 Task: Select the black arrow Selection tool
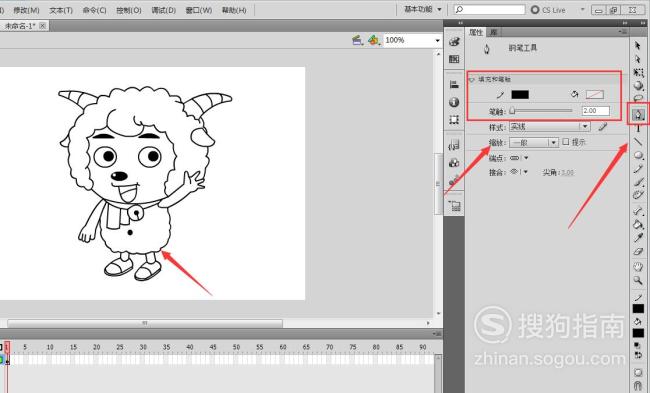[x=638, y=45]
